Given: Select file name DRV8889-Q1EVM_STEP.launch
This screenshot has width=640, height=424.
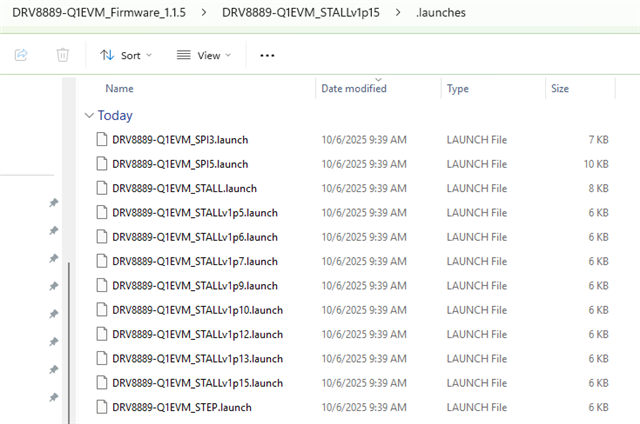Looking at the screenshot, I should click(182, 408).
